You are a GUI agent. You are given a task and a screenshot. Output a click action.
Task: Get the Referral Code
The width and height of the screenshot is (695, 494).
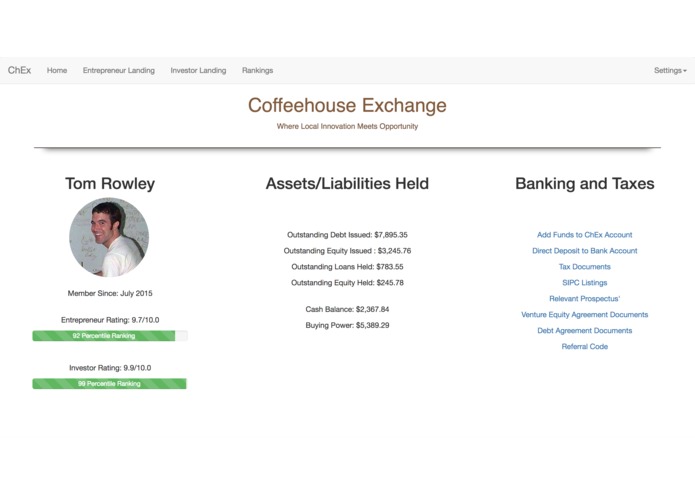[585, 346]
